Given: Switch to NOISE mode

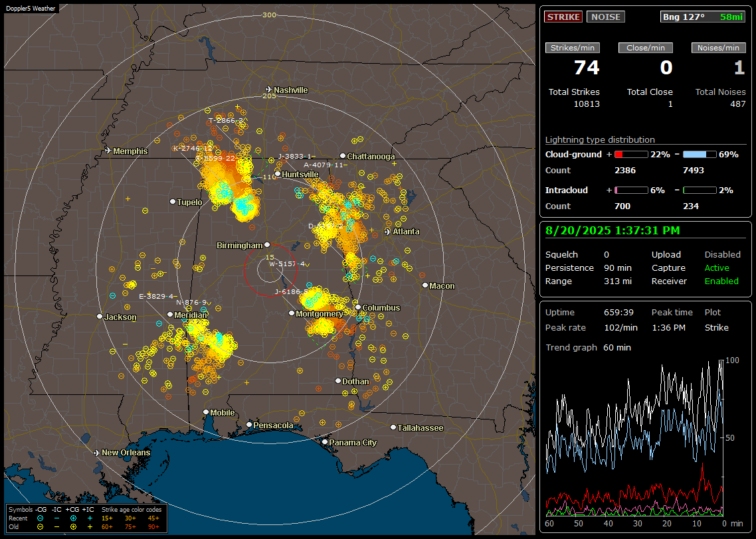Looking at the screenshot, I should [606, 17].
